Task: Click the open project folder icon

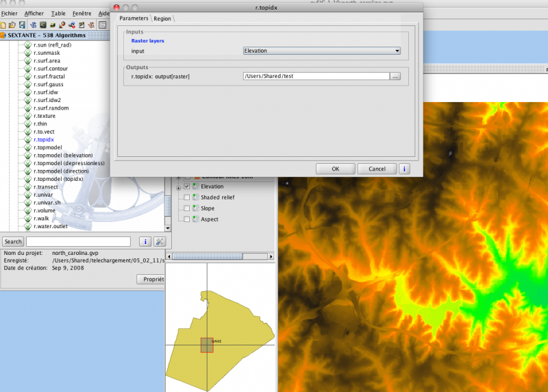Action: coord(12,25)
